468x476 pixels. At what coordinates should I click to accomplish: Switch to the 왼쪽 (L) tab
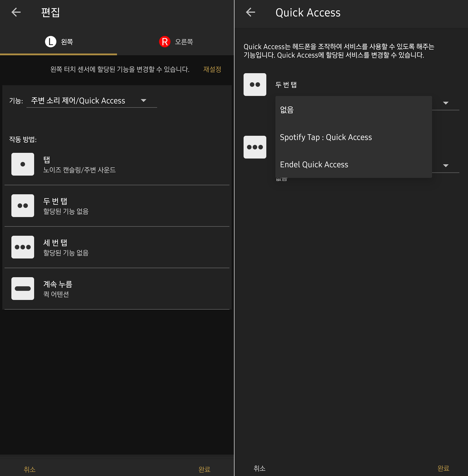tap(58, 42)
